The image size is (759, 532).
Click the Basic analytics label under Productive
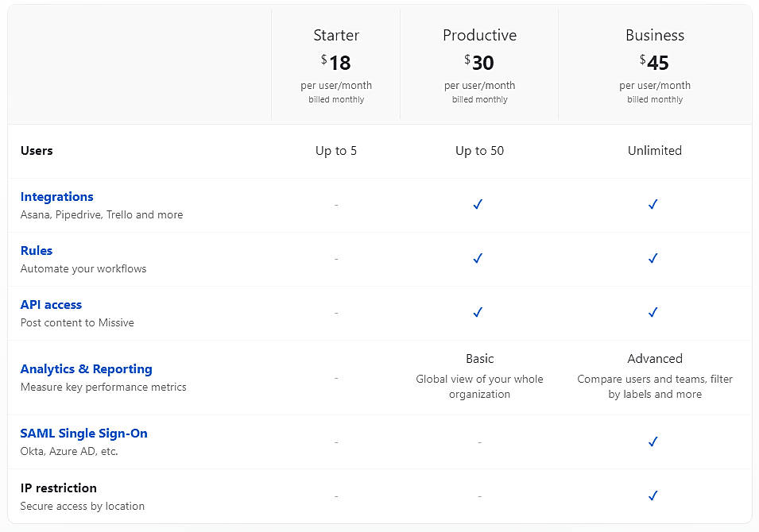click(479, 358)
